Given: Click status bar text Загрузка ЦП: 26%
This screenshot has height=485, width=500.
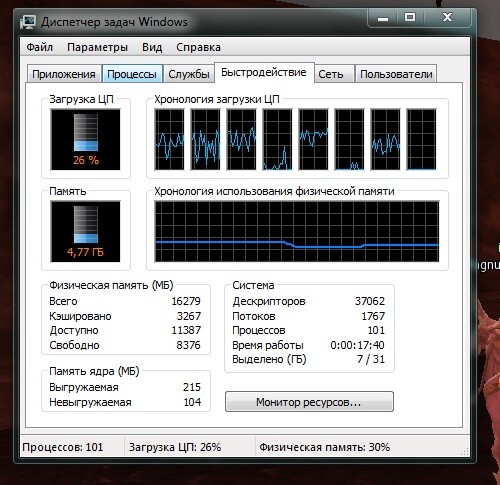Looking at the screenshot, I should tap(175, 447).
